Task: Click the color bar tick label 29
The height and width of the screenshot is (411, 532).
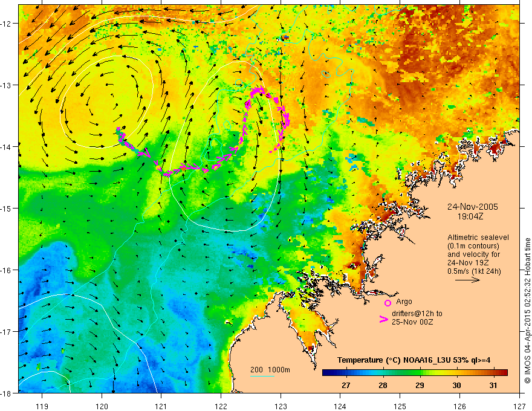Action: point(420,385)
